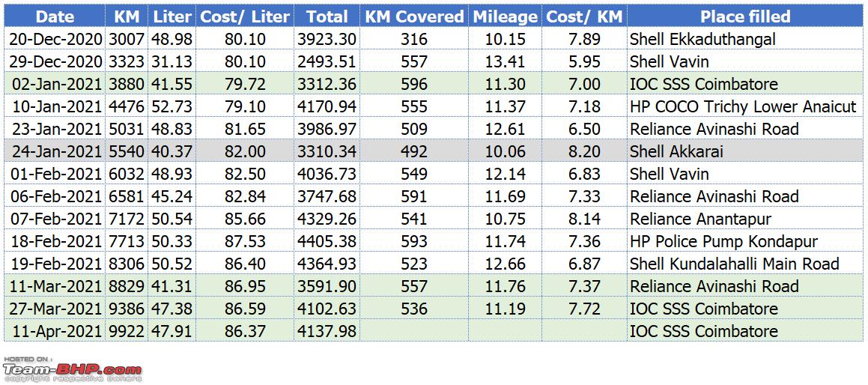This screenshot has height=385, width=868.
Task: Click the liter value 52.73
Action: click(172, 106)
